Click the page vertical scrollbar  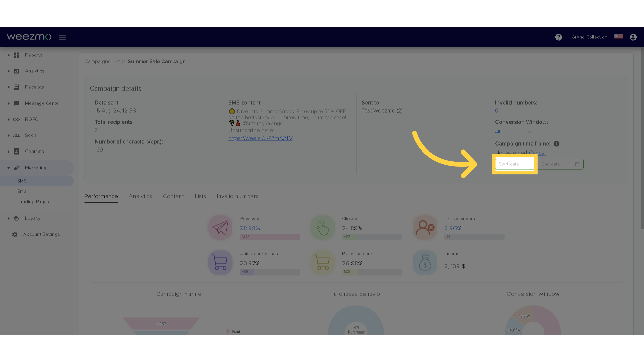click(642, 138)
